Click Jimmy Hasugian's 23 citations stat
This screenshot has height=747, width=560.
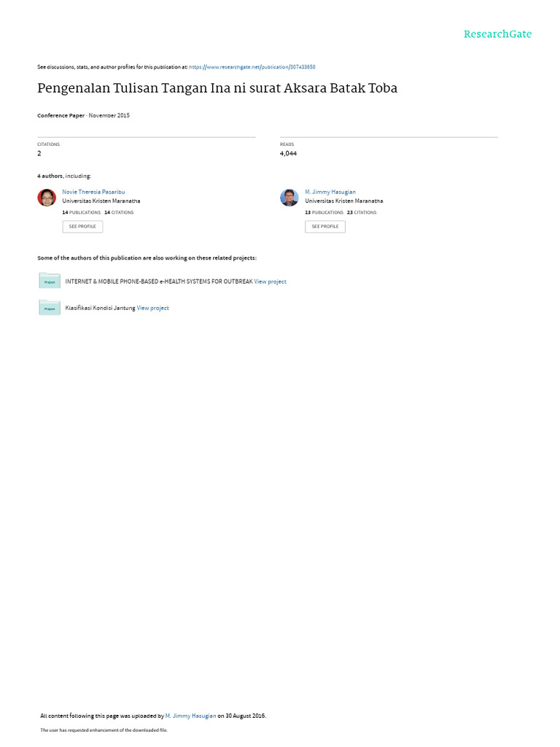click(x=362, y=212)
